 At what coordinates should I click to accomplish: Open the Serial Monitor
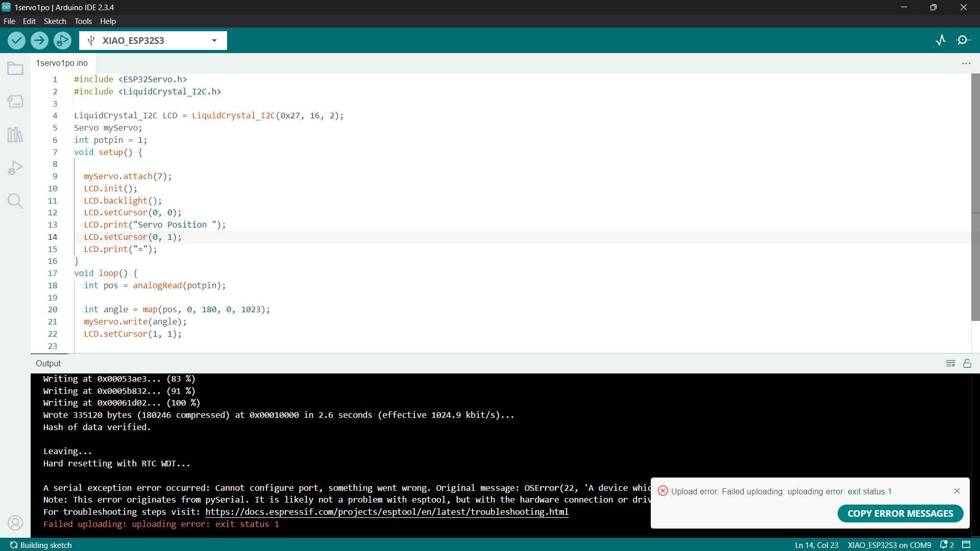(x=964, y=40)
